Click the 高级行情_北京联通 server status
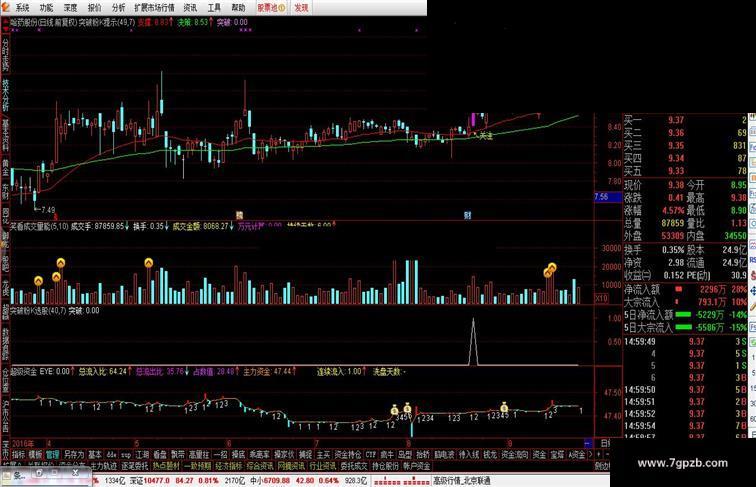The width and height of the screenshot is (756, 487). click(x=461, y=481)
